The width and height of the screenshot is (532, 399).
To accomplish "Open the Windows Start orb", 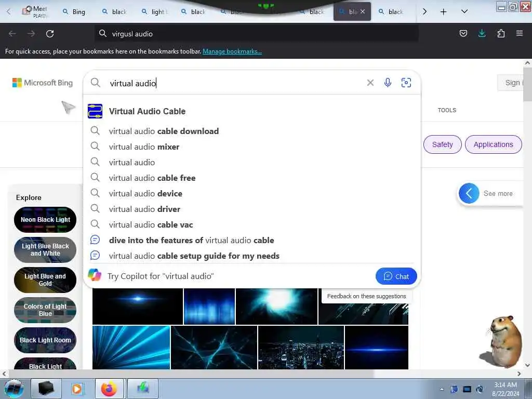I will [14, 389].
